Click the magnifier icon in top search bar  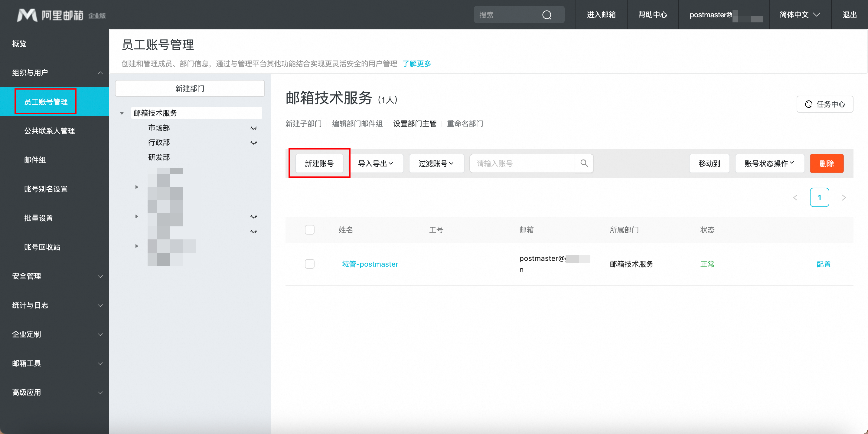point(547,15)
